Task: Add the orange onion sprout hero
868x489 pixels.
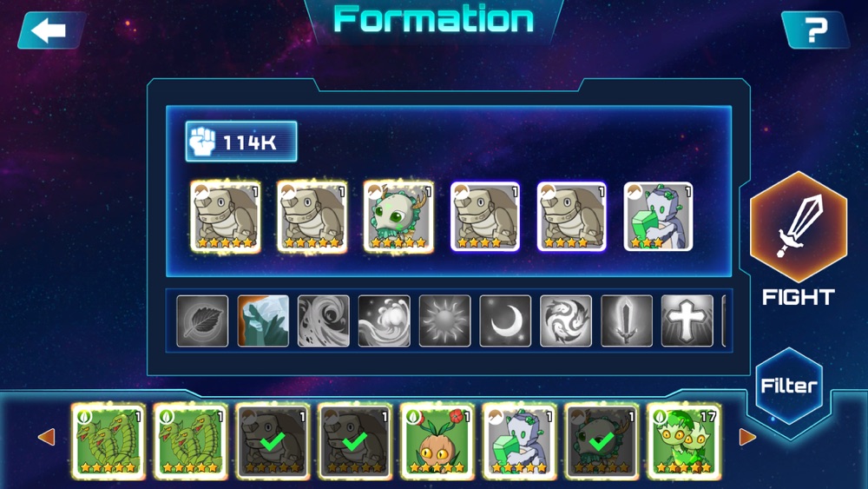Action: [437, 441]
